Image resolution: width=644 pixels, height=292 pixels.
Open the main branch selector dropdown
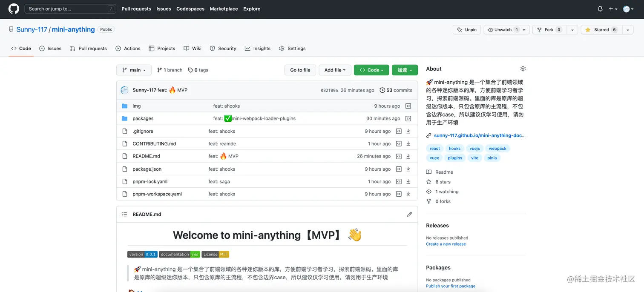[x=134, y=70]
